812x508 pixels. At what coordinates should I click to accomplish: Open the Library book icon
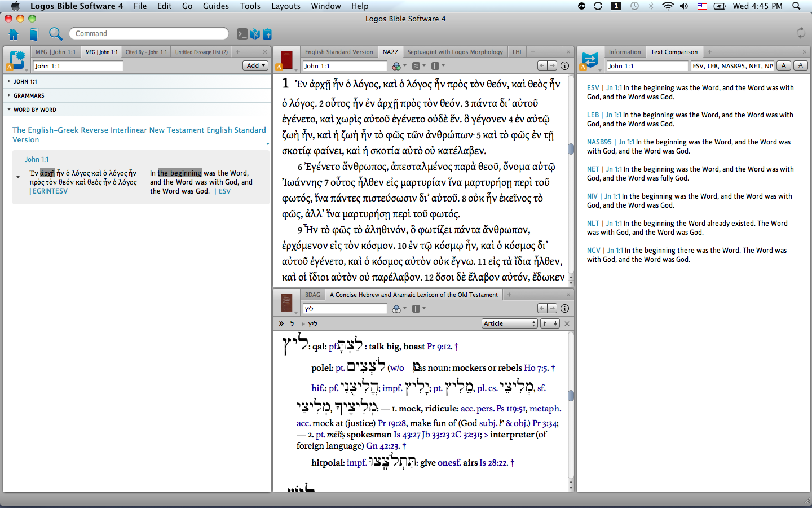(x=34, y=34)
